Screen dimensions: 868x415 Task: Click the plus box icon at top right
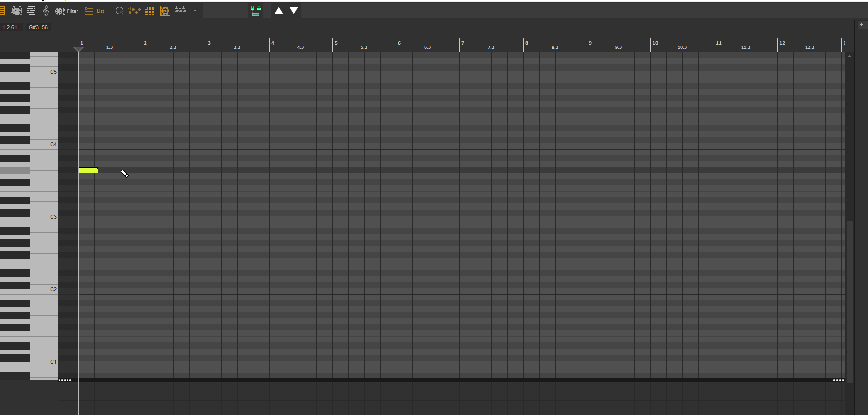pos(861,24)
